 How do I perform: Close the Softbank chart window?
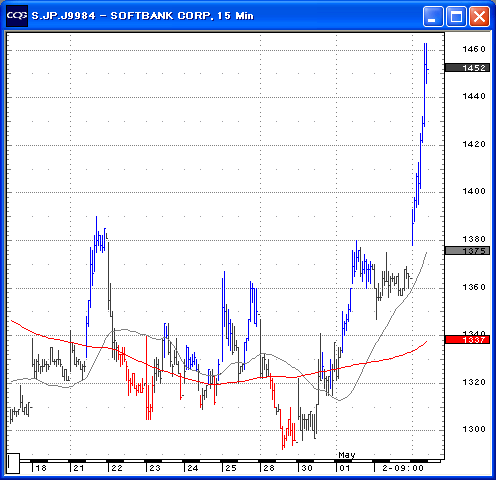click(479, 16)
